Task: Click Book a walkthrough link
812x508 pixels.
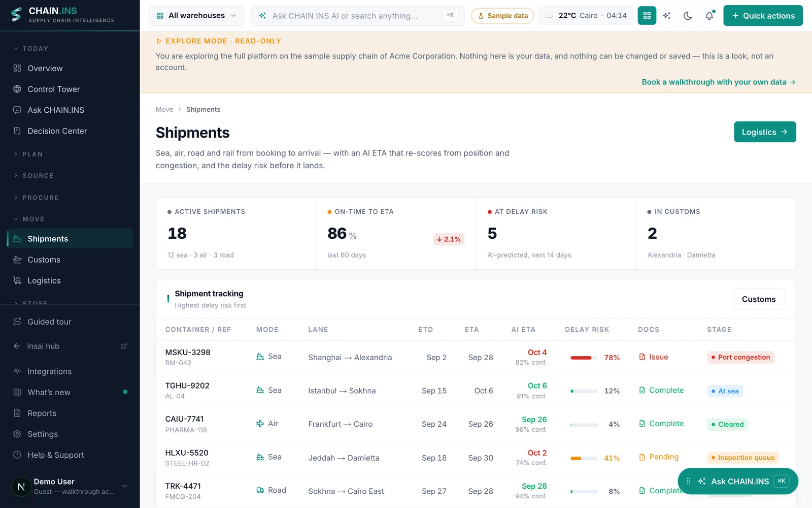Action: [719, 82]
